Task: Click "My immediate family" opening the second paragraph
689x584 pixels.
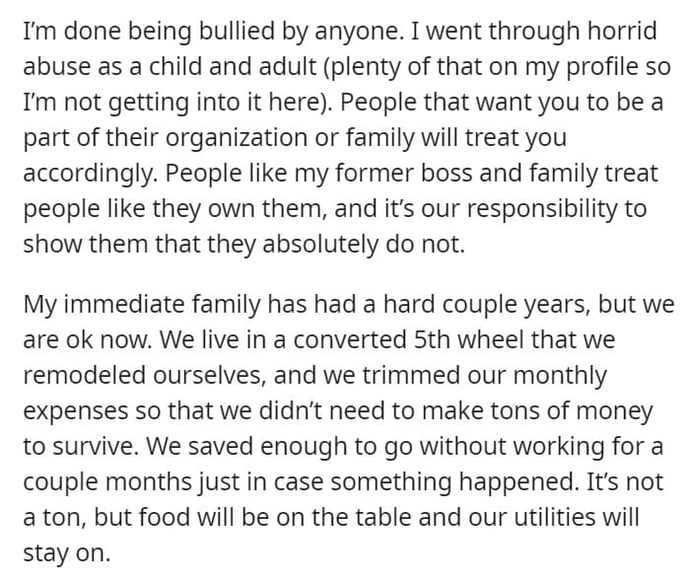Action: (142, 304)
